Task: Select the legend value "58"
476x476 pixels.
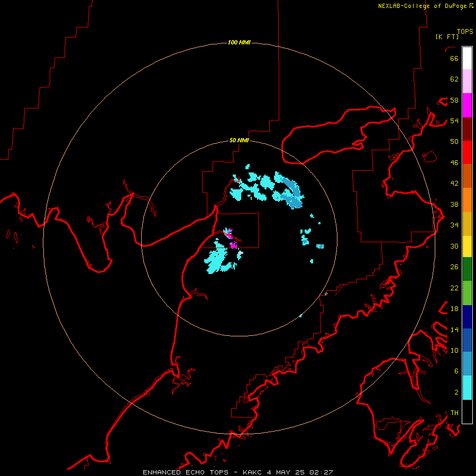Action: click(454, 100)
